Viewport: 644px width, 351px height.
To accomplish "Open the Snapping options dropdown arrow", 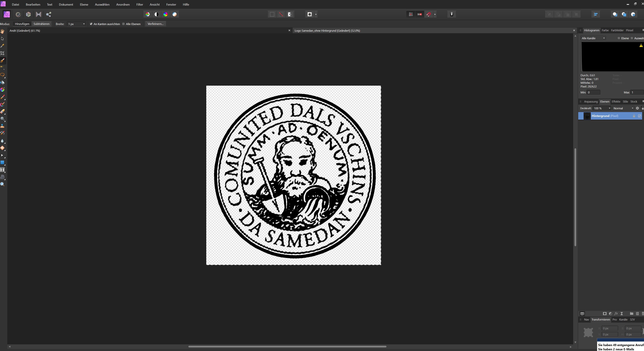I will pyautogui.click(x=435, y=14).
